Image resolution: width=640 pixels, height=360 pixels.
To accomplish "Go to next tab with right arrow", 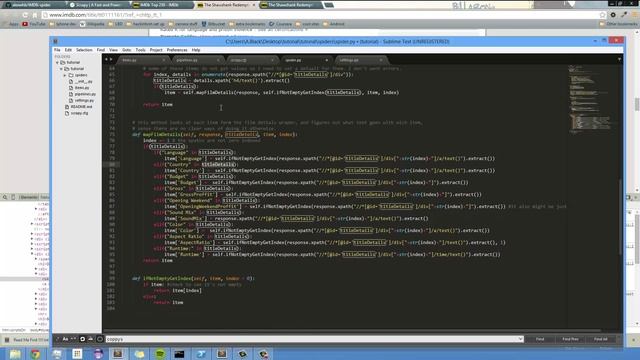I will pyautogui.click(x=111, y=60).
